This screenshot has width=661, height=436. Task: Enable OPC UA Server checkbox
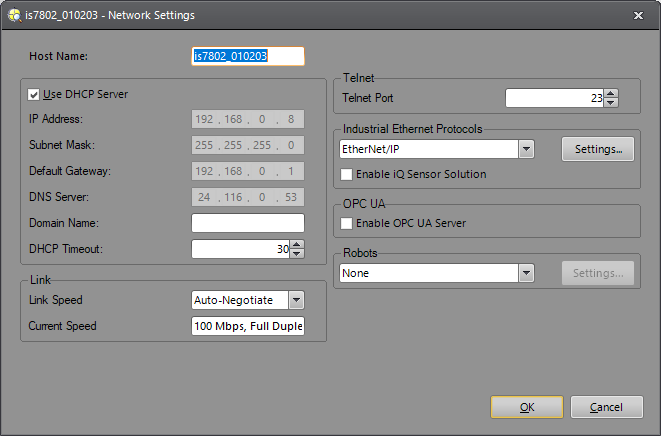click(x=347, y=223)
